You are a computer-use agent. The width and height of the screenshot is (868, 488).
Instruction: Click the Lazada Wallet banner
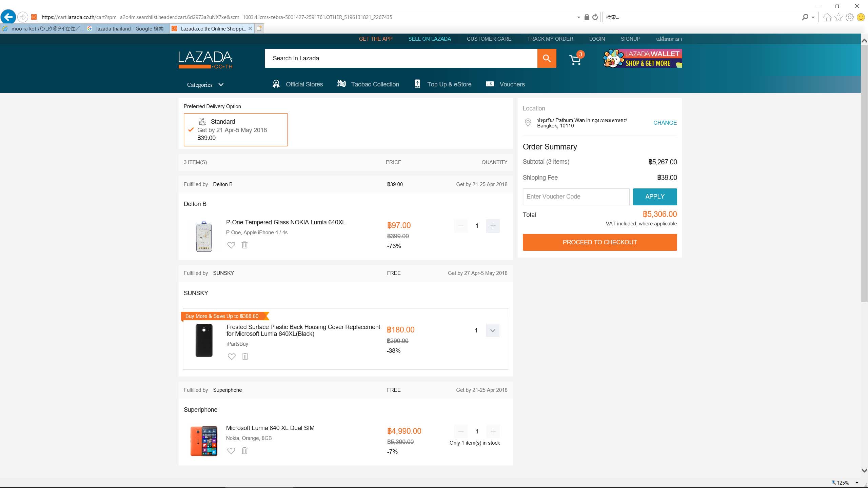643,58
